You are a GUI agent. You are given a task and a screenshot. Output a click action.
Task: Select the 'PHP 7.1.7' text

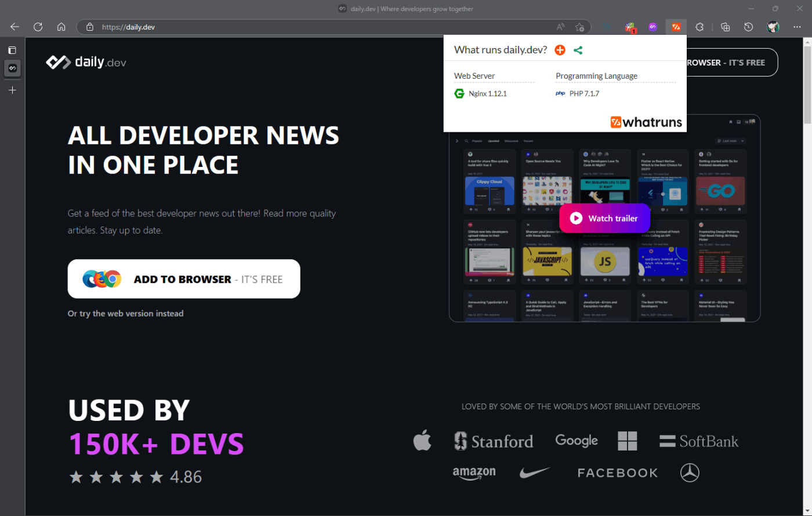point(584,93)
